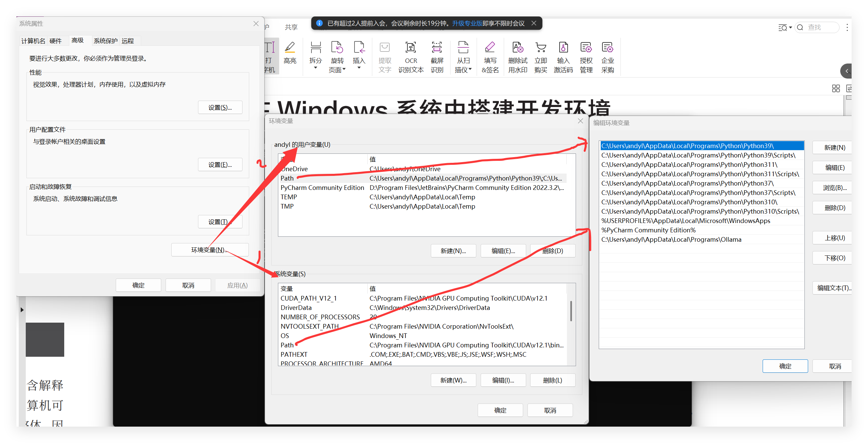Click the grid view icon below the search bar
868x443 pixels.
coord(836,88)
